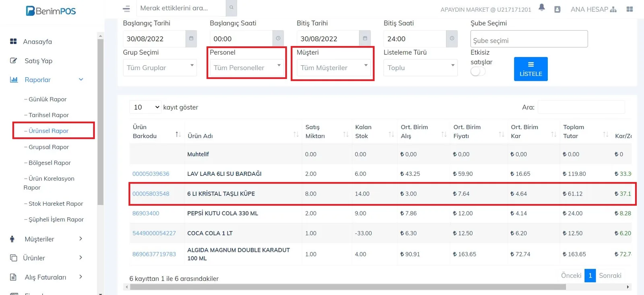Click the search magnifier icon button

pos(231,8)
